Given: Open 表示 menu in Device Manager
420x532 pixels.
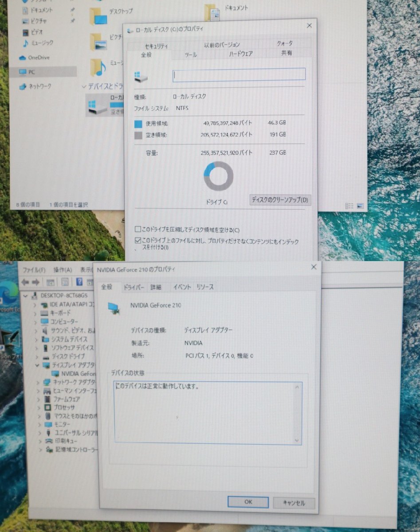Looking at the screenshot, I should pos(86,270).
